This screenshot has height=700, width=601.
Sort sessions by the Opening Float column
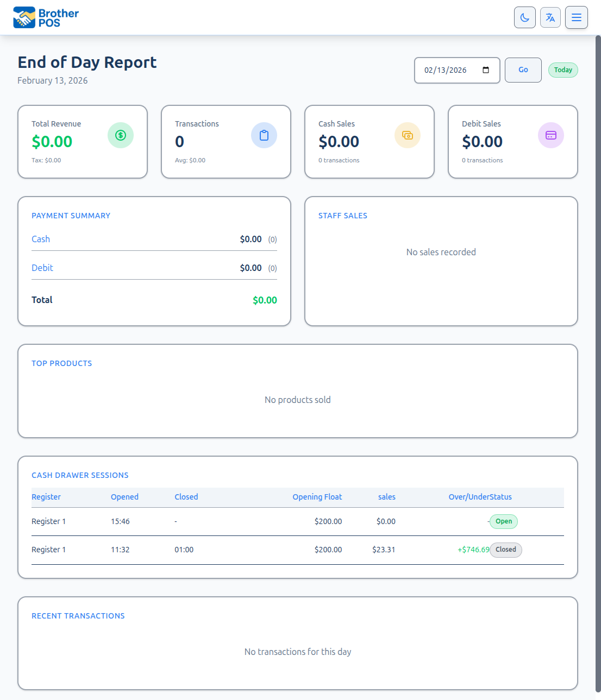tap(317, 497)
